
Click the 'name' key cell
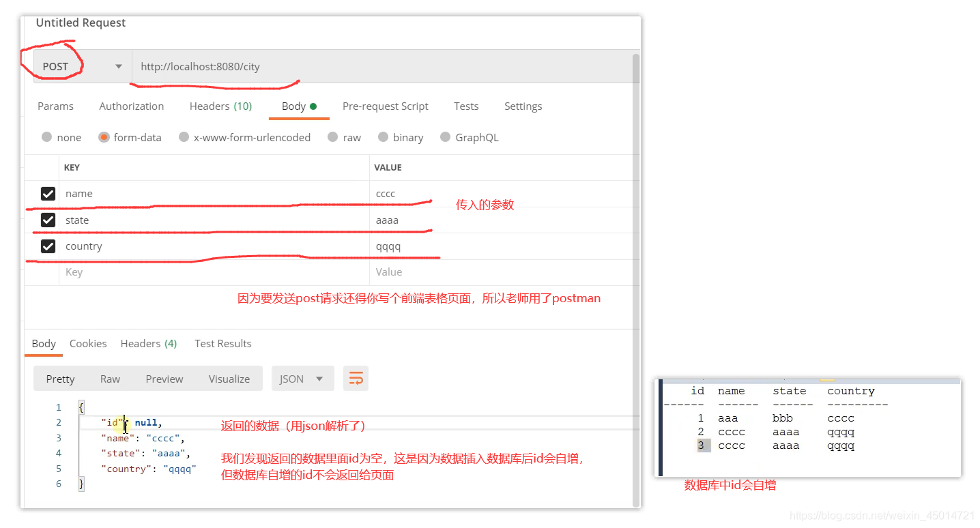coord(214,194)
